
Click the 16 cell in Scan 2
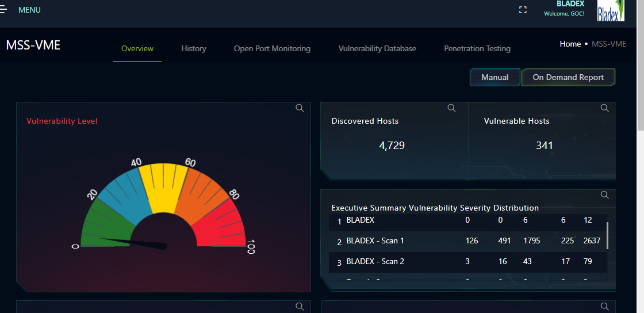(503, 261)
